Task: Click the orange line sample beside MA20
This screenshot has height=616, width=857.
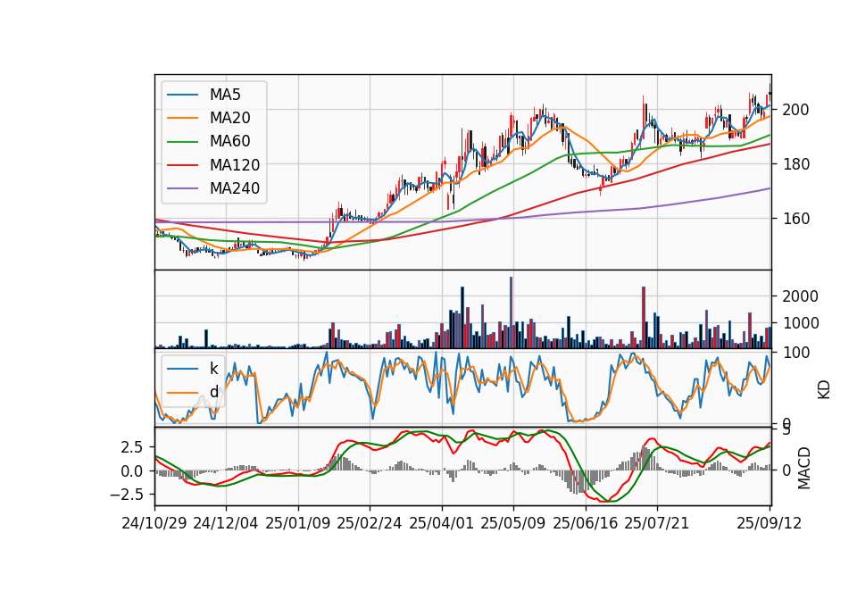Action: click(x=182, y=118)
